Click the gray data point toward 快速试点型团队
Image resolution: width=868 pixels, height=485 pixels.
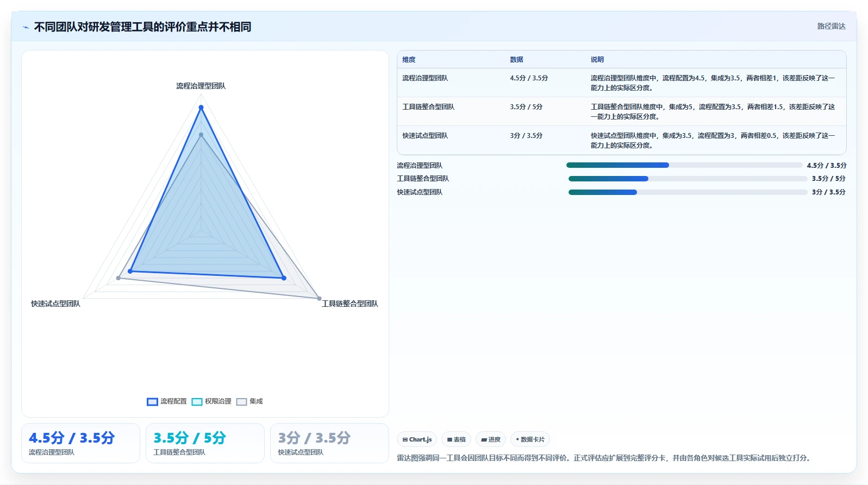click(x=118, y=278)
